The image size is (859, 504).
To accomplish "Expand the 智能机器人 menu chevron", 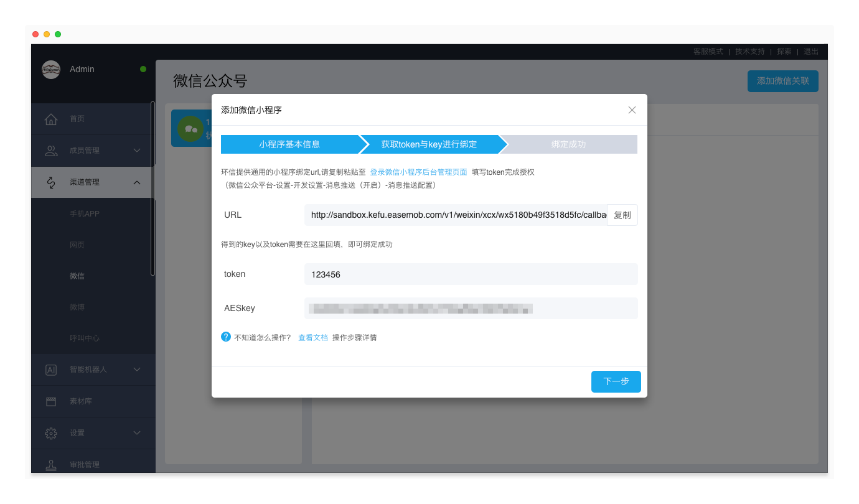I will (137, 370).
